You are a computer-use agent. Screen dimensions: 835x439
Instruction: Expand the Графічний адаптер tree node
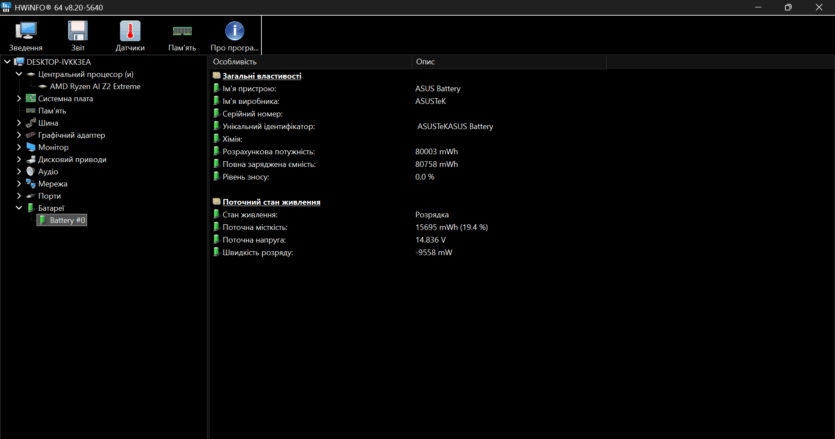click(x=19, y=135)
